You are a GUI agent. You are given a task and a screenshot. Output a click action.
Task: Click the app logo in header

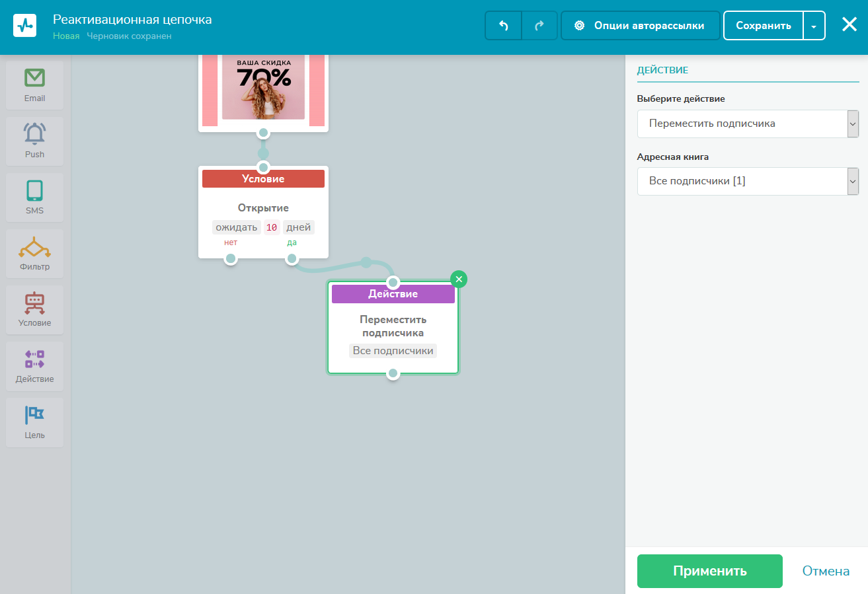[x=25, y=25]
